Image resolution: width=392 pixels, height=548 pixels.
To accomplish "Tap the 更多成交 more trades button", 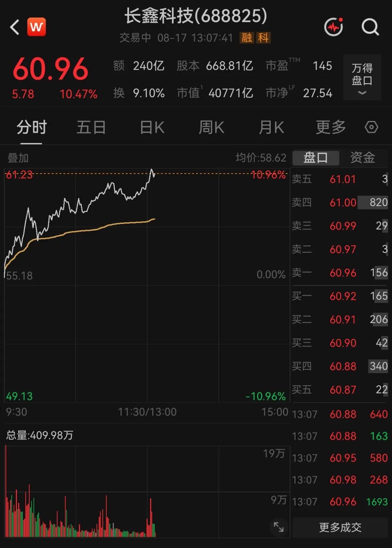I will [x=340, y=527].
